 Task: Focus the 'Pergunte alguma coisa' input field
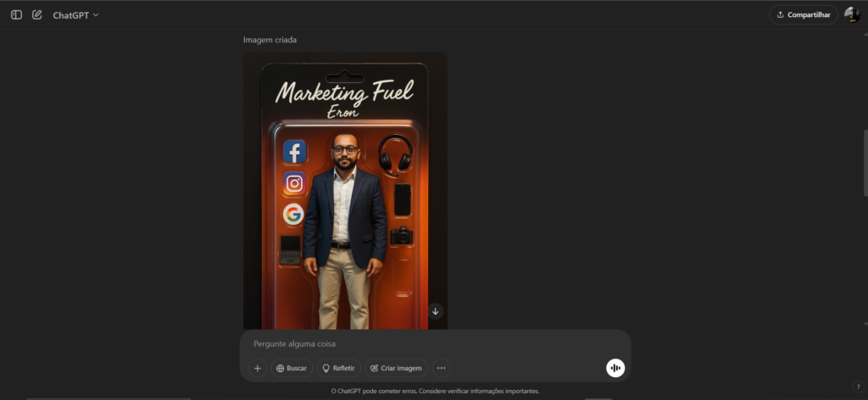click(424, 344)
